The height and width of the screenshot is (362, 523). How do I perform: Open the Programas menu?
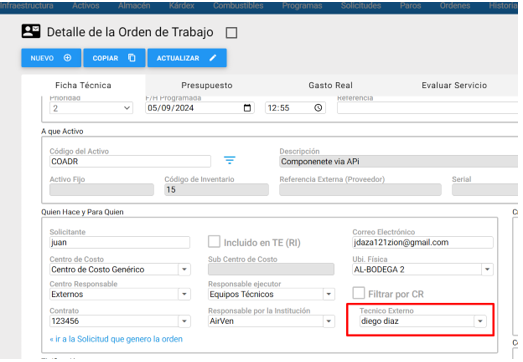[302, 6]
